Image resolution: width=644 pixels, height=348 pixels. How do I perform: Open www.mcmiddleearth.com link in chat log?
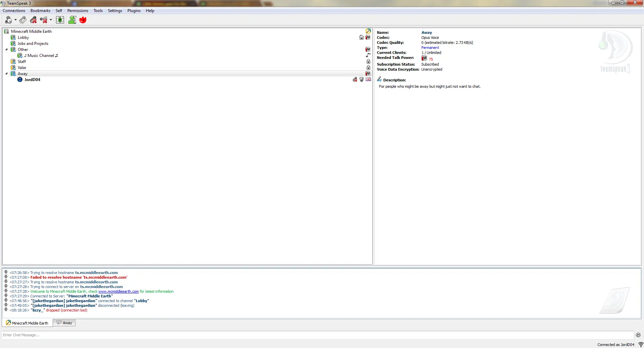(x=118, y=292)
